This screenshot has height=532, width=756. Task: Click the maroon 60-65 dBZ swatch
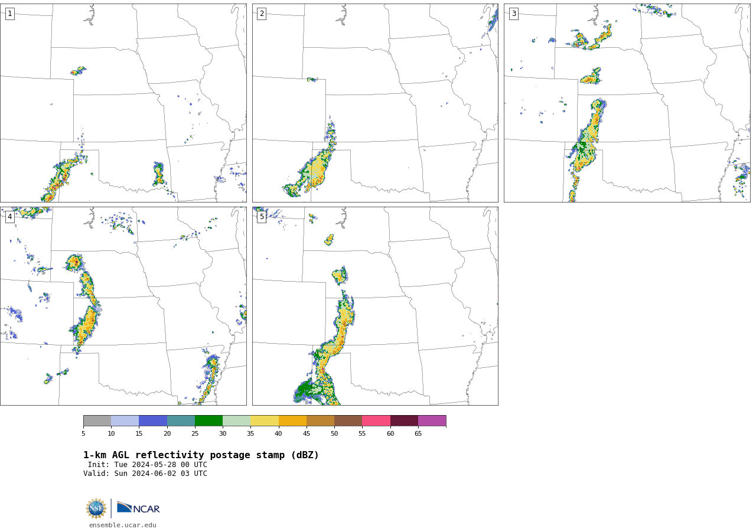[x=404, y=421]
